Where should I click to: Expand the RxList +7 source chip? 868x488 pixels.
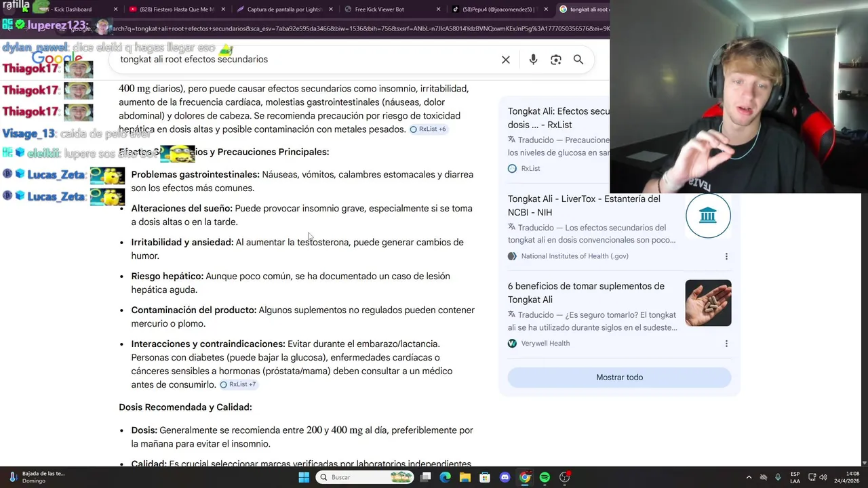click(238, 384)
